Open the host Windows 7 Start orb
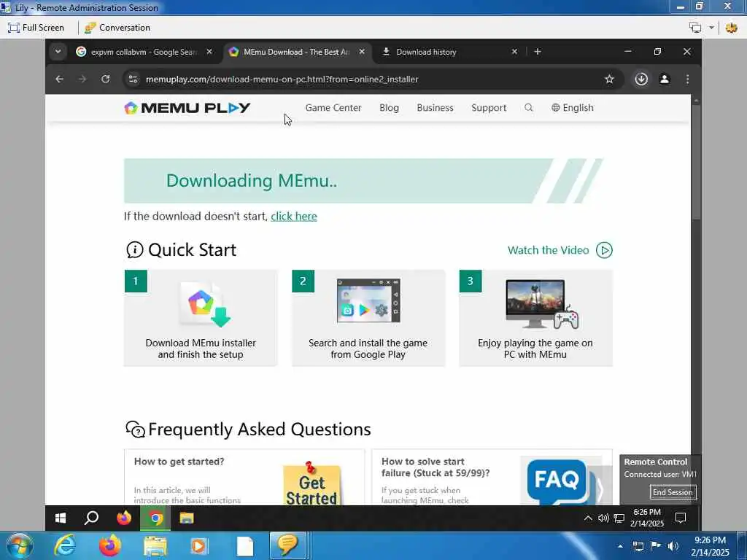Viewport: 747px width, 560px height. 18,546
